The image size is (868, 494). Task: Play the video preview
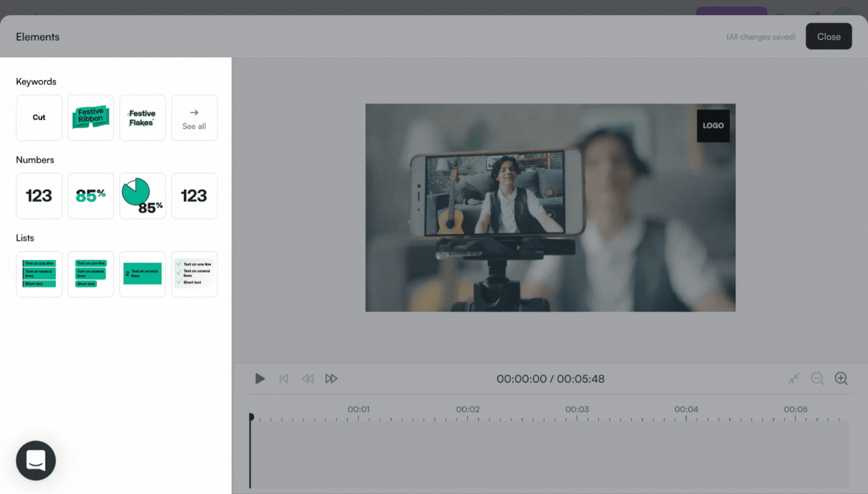tap(260, 378)
